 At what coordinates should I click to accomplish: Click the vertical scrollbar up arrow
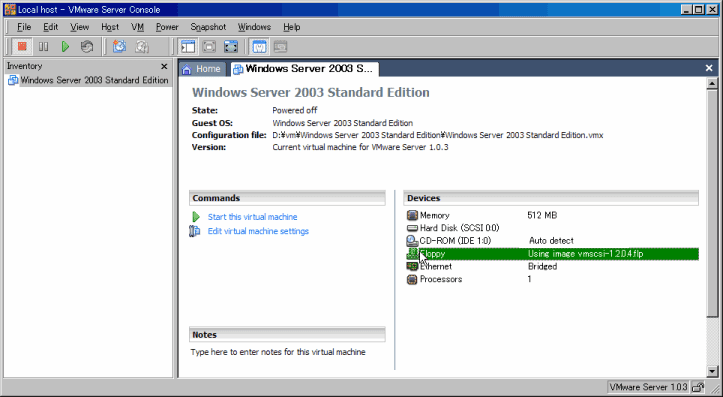coord(712,83)
